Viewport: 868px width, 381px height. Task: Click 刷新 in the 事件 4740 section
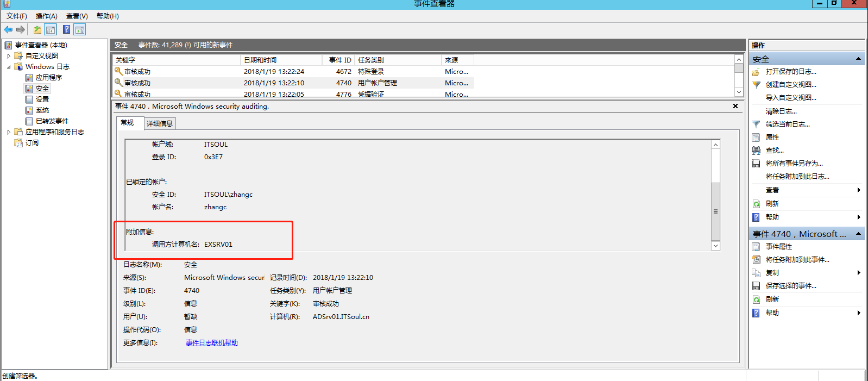[772, 299]
